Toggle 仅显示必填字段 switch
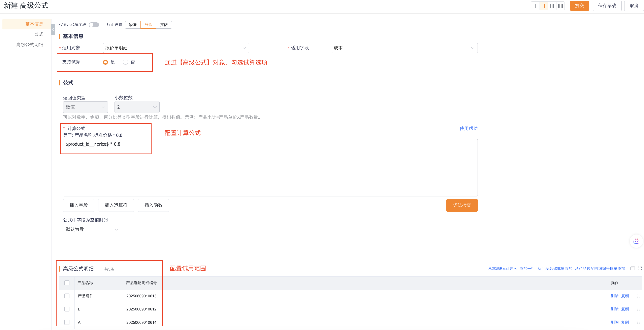Screen dimensions: 644x330 (94, 25)
